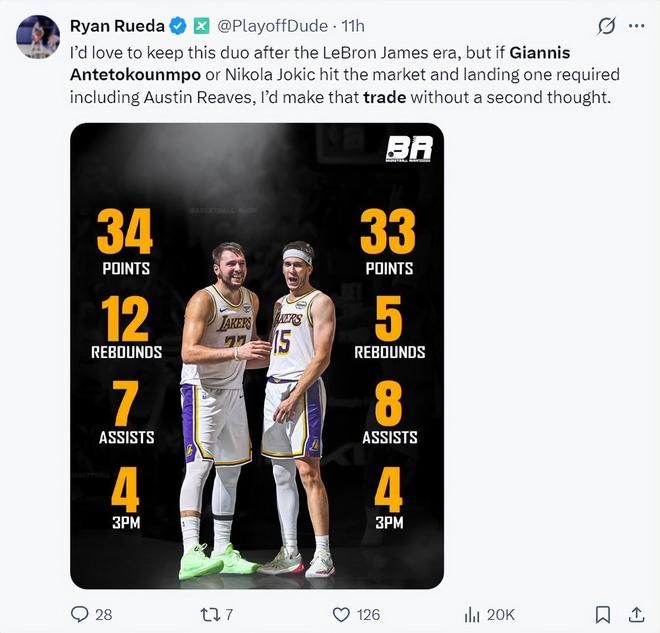Click the 126 likes count

click(368, 614)
